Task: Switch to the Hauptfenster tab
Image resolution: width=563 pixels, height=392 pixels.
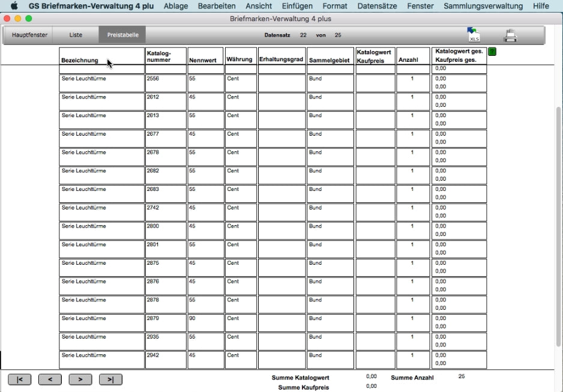Action: (x=29, y=35)
